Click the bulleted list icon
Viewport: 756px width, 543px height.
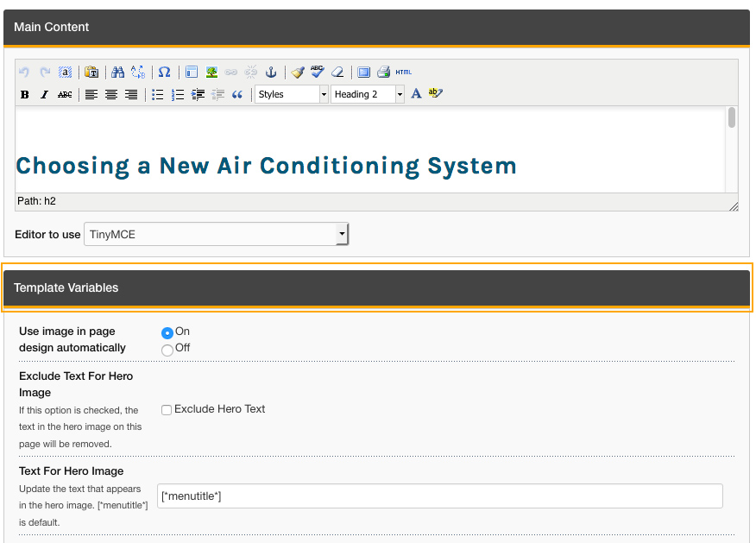(x=157, y=95)
